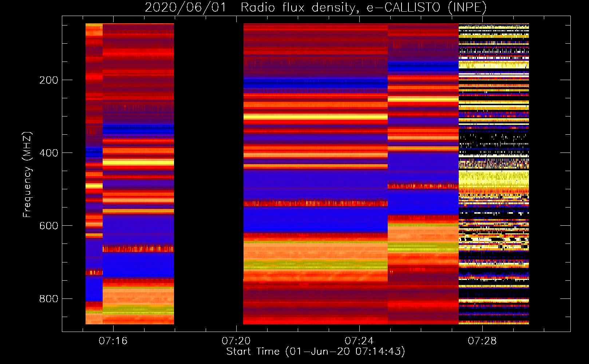Click the '07:16' time axis label
589x364 pixels.
[x=113, y=341]
